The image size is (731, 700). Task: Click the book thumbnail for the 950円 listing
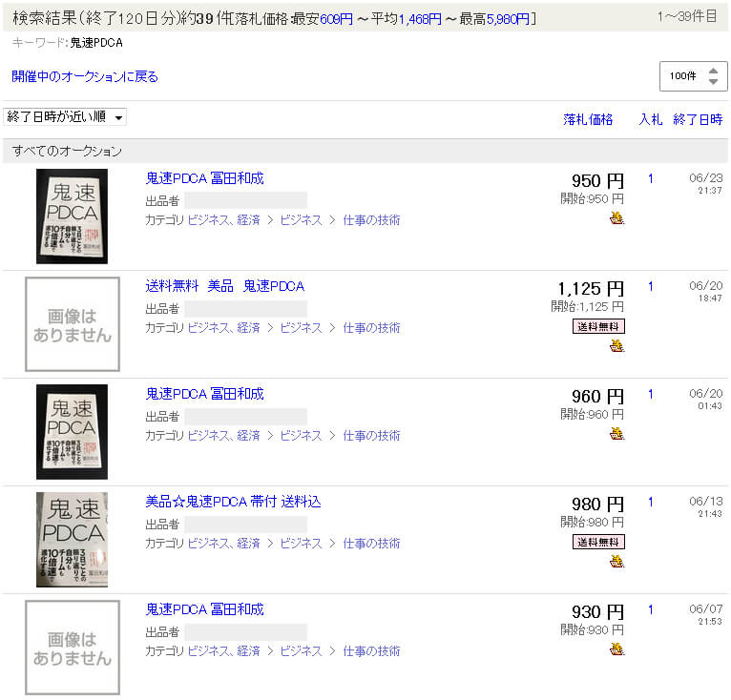(x=72, y=216)
